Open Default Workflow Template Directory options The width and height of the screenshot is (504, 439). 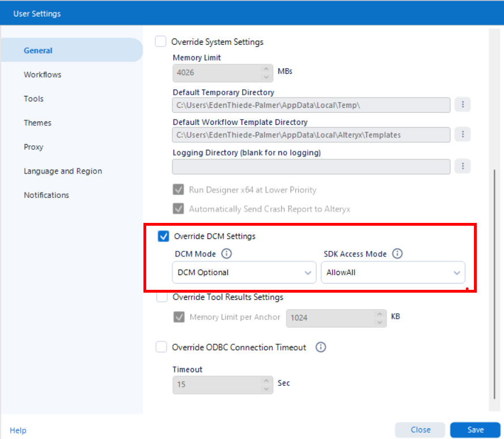tap(463, 134)
